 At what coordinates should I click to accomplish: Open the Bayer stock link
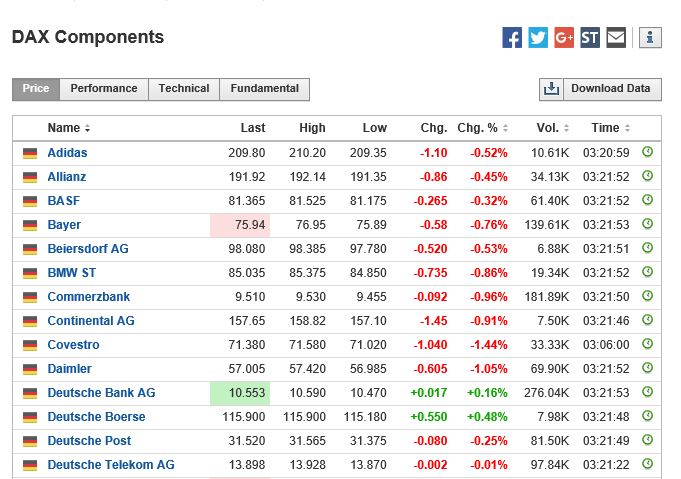coord(64,225)
